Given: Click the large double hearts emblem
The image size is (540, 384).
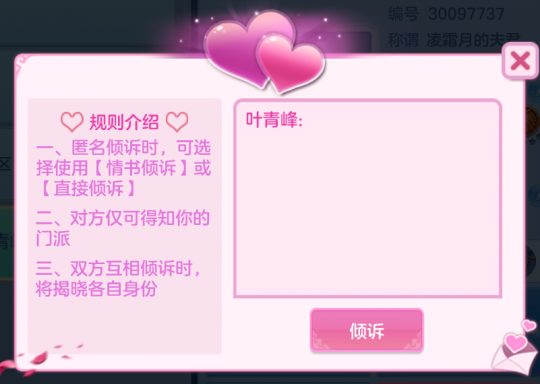Looking at the screenshot, I should point(264,52).
